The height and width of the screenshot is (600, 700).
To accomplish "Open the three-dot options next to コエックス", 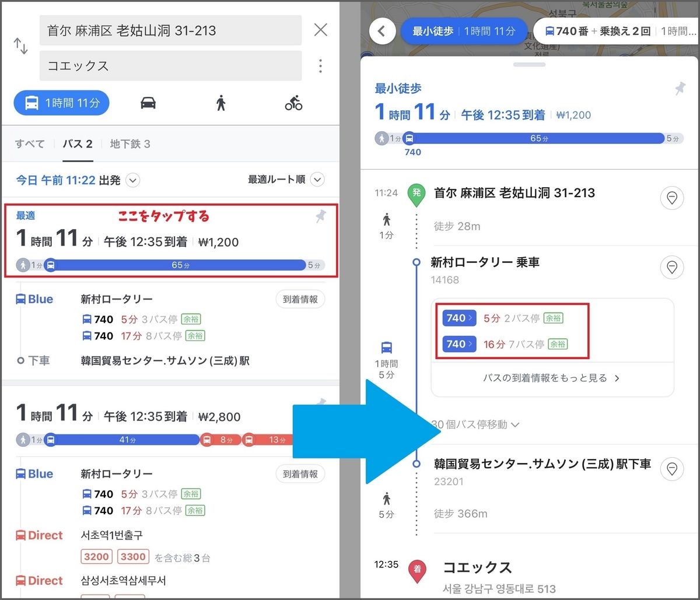I will pyautogui.click(x=320, y=66).
